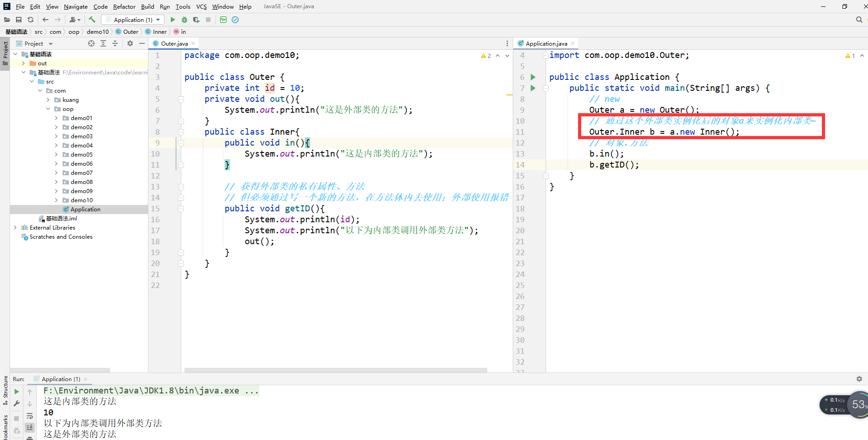
Task: Close the Application (1) run tab
Action: 85,379
